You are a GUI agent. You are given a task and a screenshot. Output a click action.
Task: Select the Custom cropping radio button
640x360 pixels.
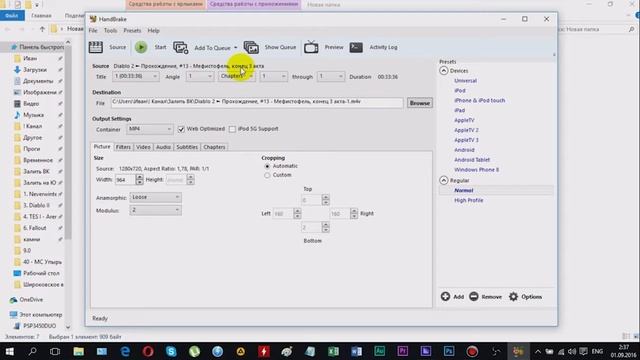267,175
